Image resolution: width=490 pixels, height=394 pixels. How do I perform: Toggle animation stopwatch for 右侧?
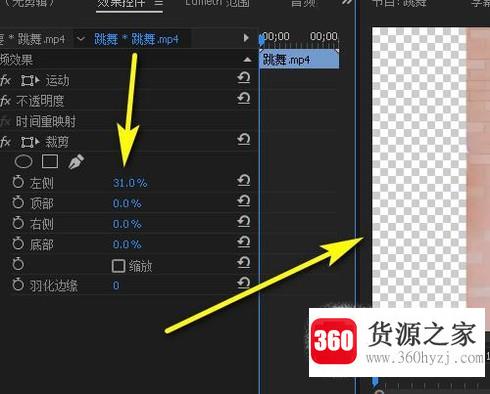coord(18,223)
